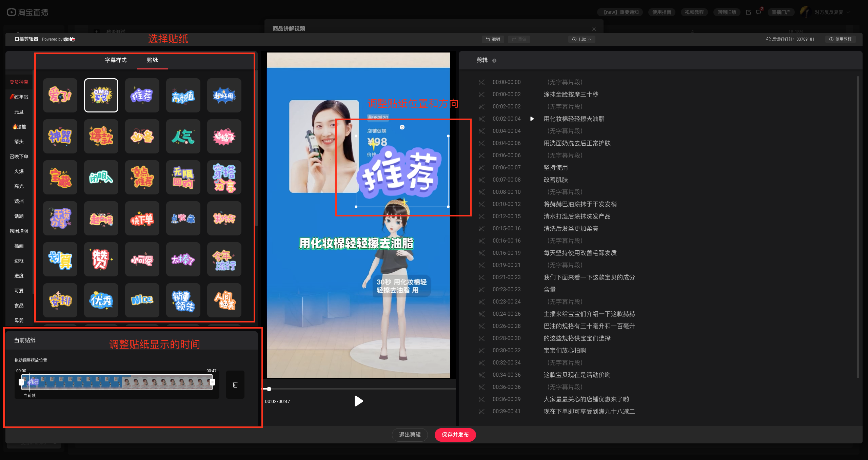Play segment 用化妆棉轻轻擦去油脂 arrow

coord(532,119)
